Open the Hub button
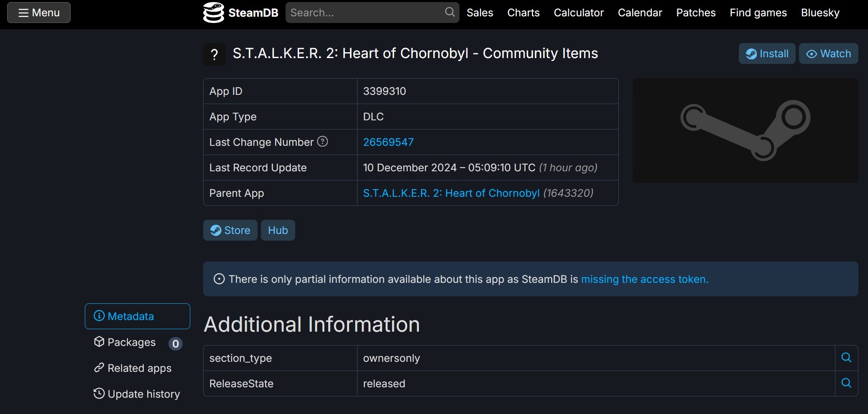868x414 pixels. (x=278, y=230)
